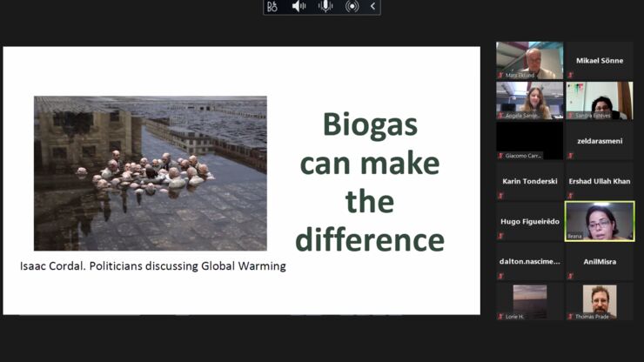Image resolution: width=644 pixels, height=362 pixels.
Task: Click the speaker volume icon in top toolbar
Action: point(299,6)
